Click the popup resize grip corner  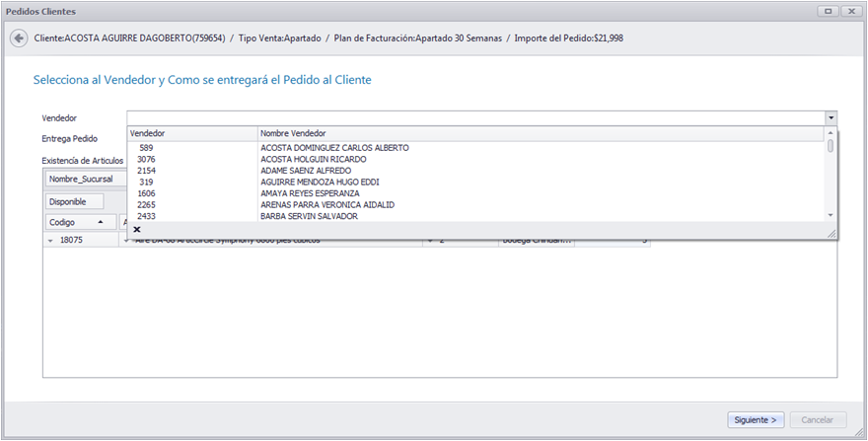[x=831, y=235]
